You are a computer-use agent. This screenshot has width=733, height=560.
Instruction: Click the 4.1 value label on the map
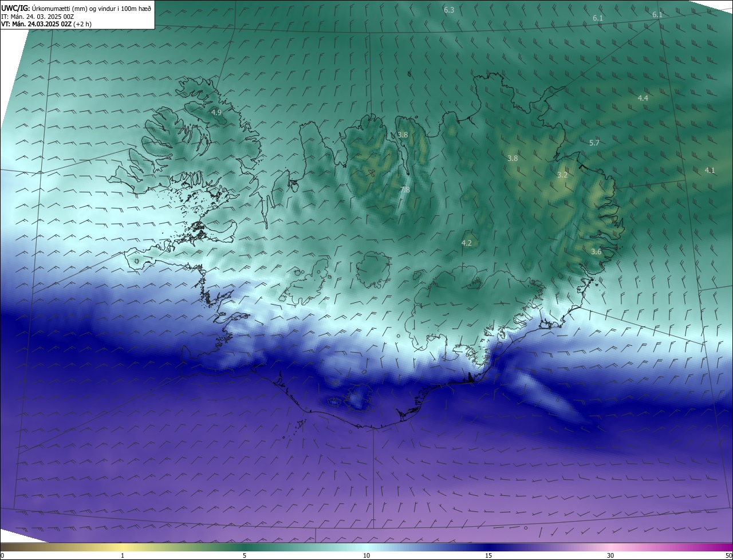[x=710, y=171]
